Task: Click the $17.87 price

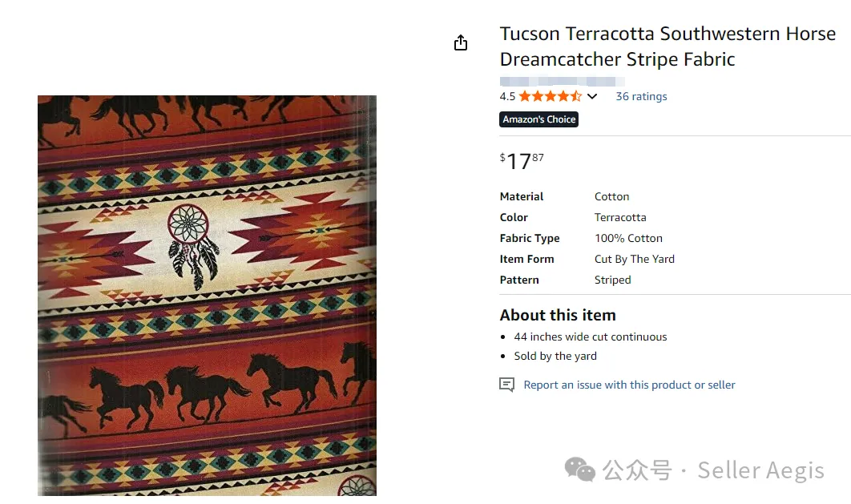Action: [522, 161]
